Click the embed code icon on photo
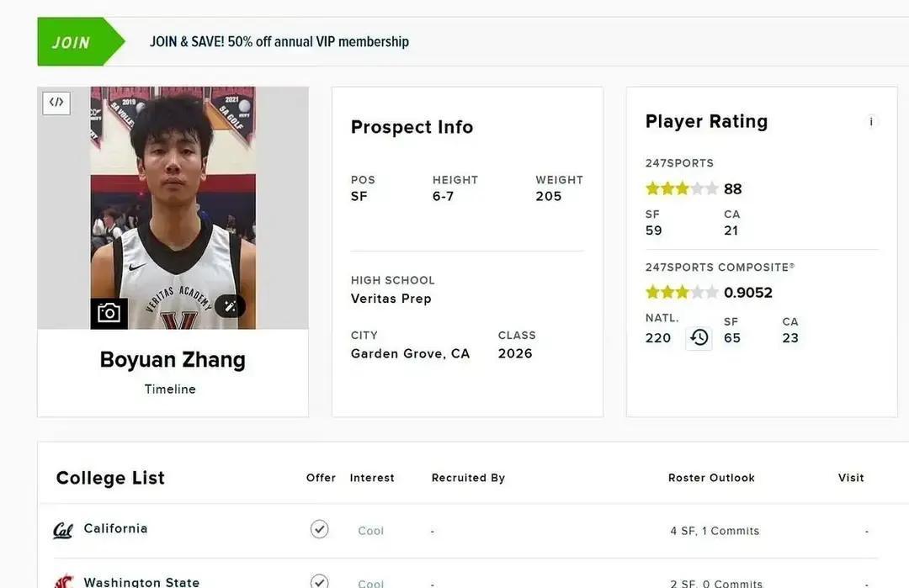 point(56,103)
